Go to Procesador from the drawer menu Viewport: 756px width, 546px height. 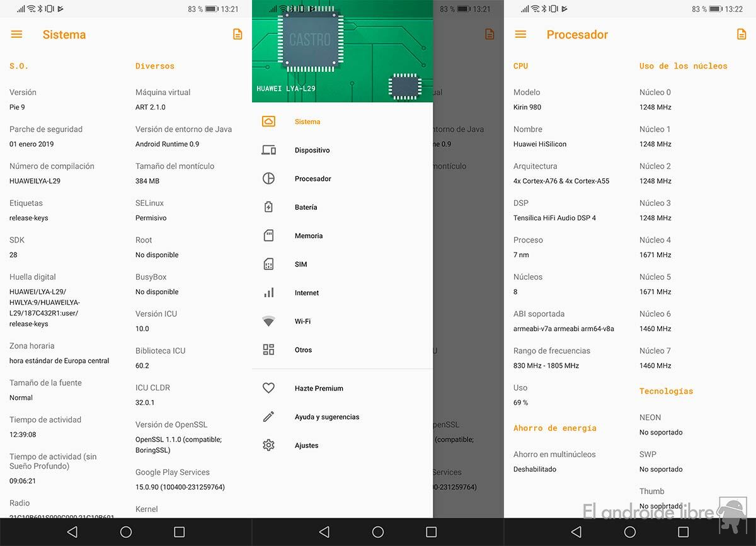pyautogui.click(x=312, y=179)
